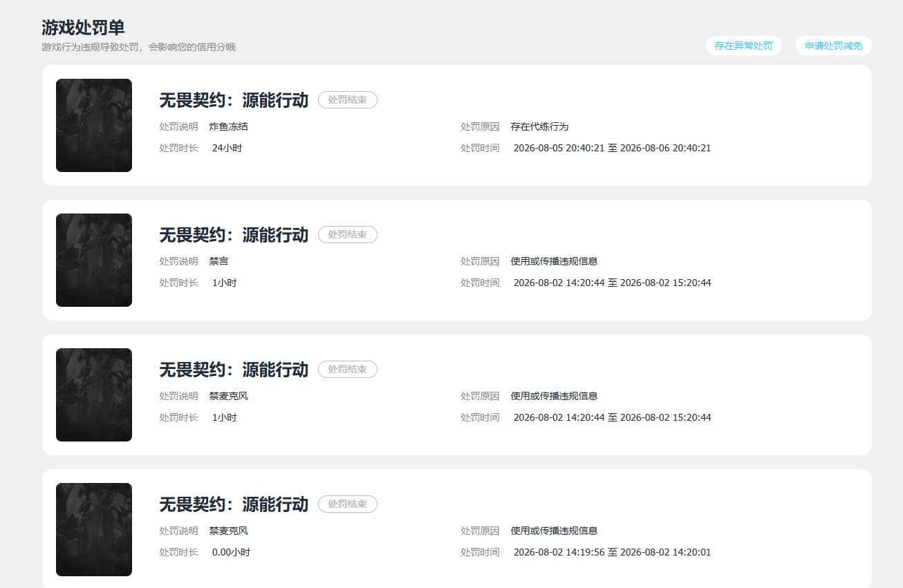Open game thumbnail in the 炸鱼冻结 card

pos(94,125)
